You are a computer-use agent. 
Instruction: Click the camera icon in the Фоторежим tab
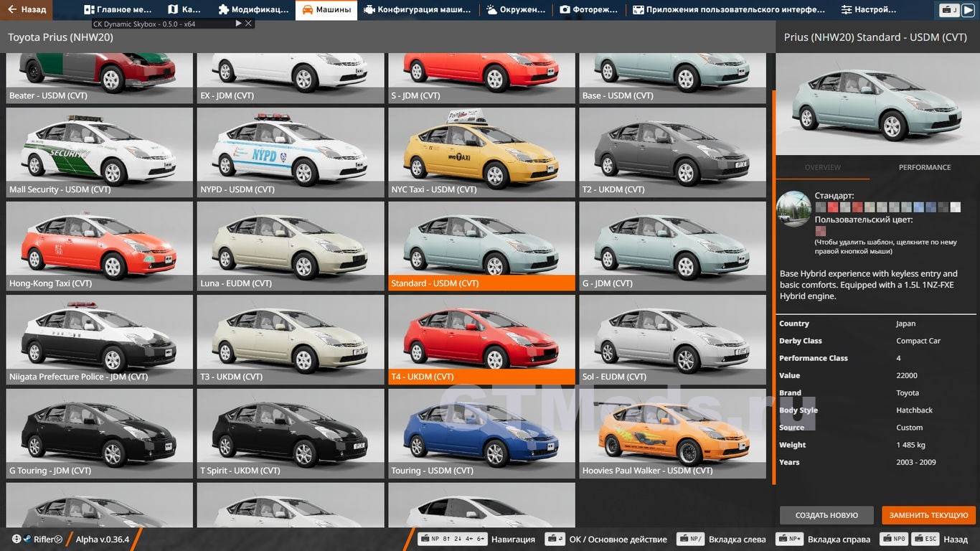click(565, 10)
